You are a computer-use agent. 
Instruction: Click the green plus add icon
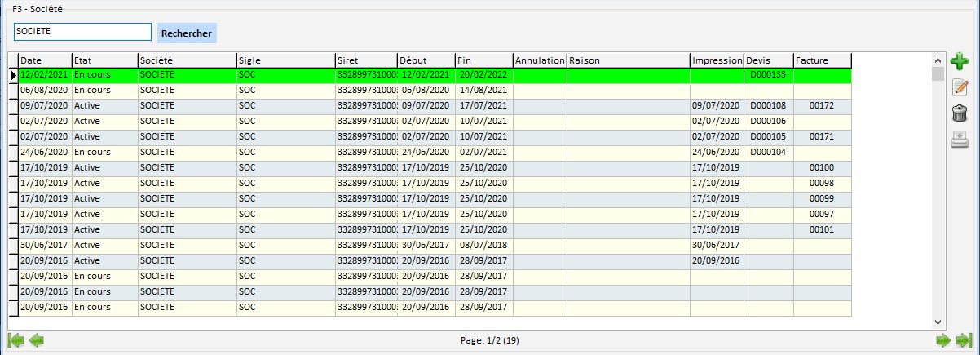[960, 60]
